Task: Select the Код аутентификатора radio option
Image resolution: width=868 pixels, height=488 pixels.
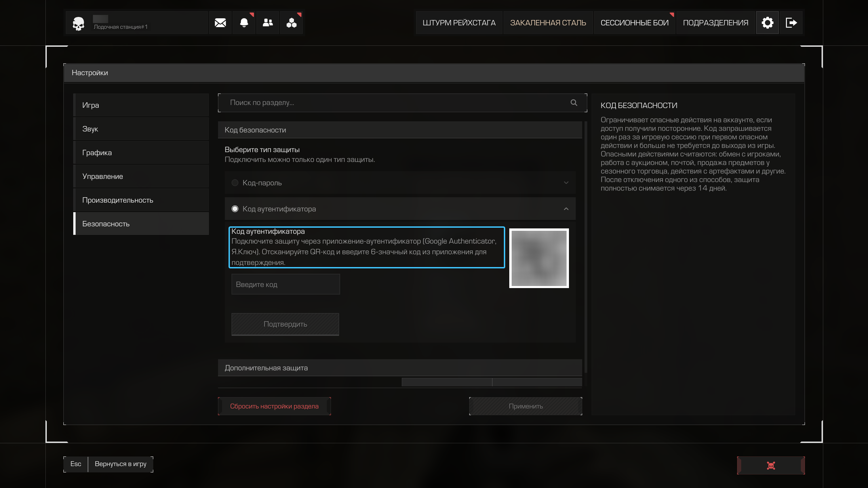Action: point(235,209)
